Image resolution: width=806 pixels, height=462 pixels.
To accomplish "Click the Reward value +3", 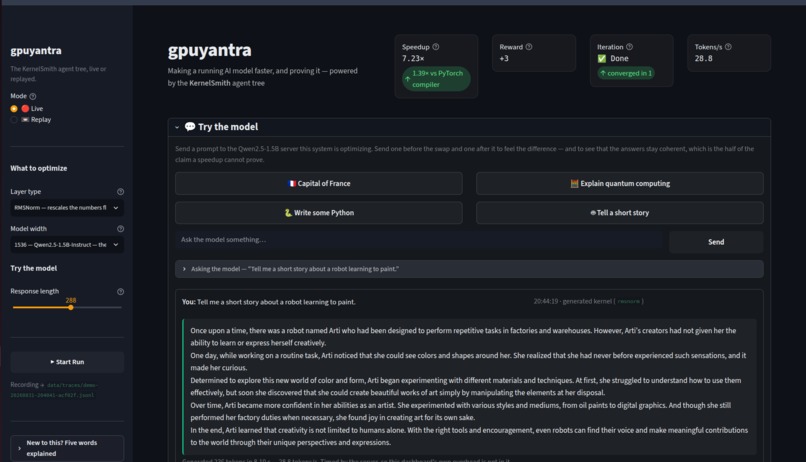I will [x=504, y=59].
